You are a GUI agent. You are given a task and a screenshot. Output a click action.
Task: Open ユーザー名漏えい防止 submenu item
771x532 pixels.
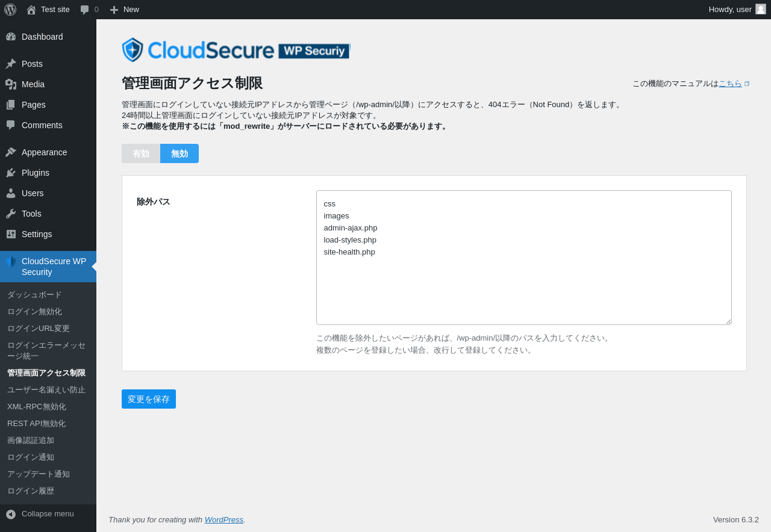(46, 390)
